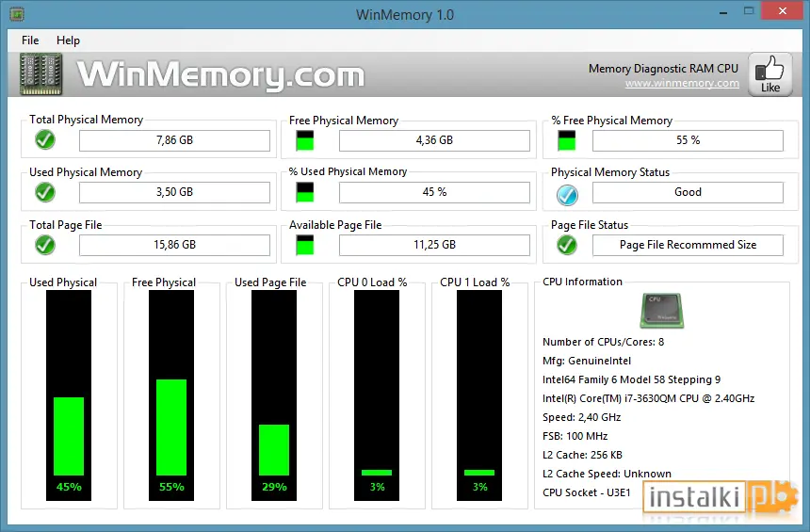Click the % Used Physical Memory gauge icon
810x532 pixels.
[305, 192]
